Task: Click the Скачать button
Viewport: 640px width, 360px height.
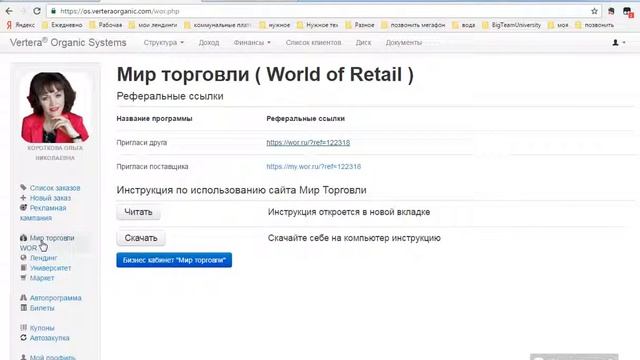Action: pos(141,238)
